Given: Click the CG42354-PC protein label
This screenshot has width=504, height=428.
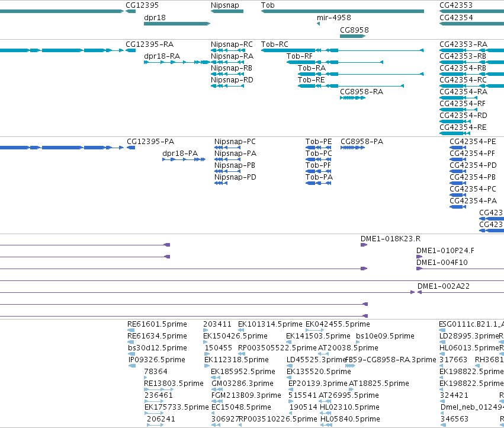Looking at the screenshot, I should click(x=473, y=190).
